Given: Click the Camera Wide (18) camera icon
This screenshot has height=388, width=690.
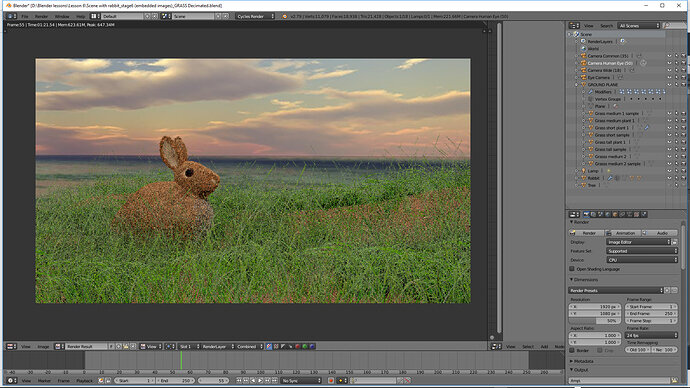Looking at the screenshot, I should click(584, 70).
